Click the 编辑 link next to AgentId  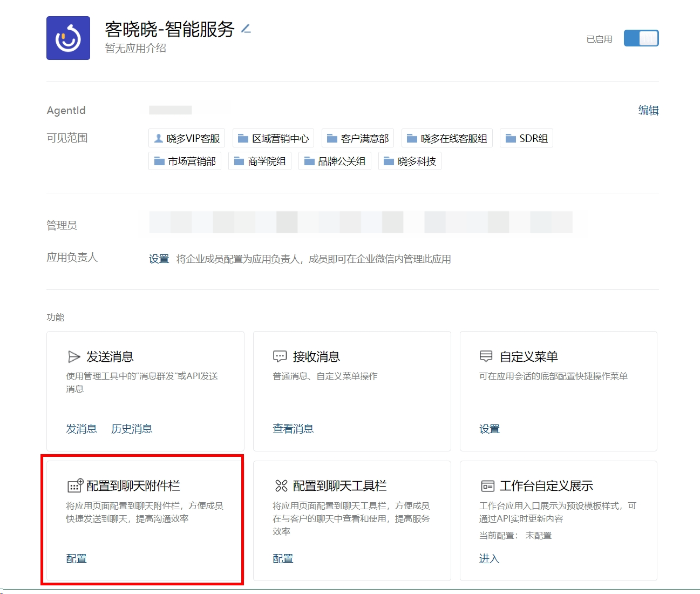pos(648,110)
